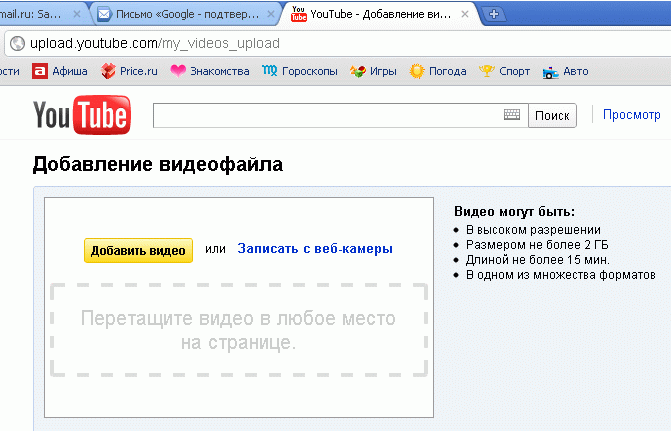Click the Добавление видеофайла heading

click(157, 164)
